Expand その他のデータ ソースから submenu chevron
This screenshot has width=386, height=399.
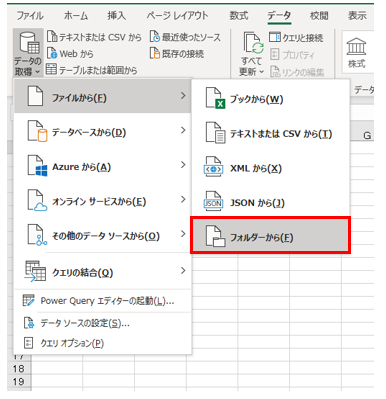(183, 234)
